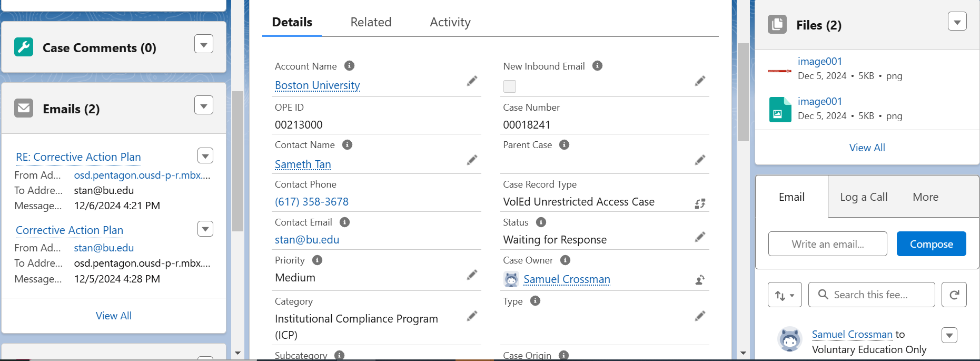Open the Case Comments dropdown menu

(x=204, y=44)
